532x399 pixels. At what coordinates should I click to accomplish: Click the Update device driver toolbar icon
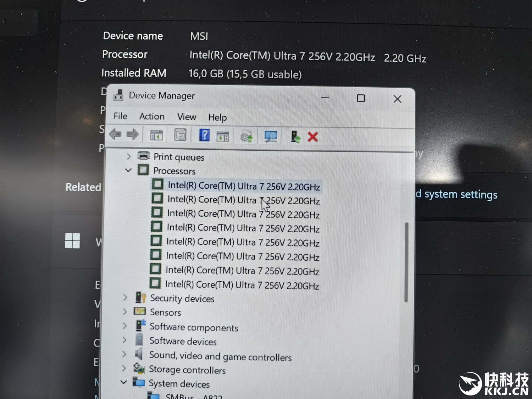pyautogui.click(x=246, y=137)
